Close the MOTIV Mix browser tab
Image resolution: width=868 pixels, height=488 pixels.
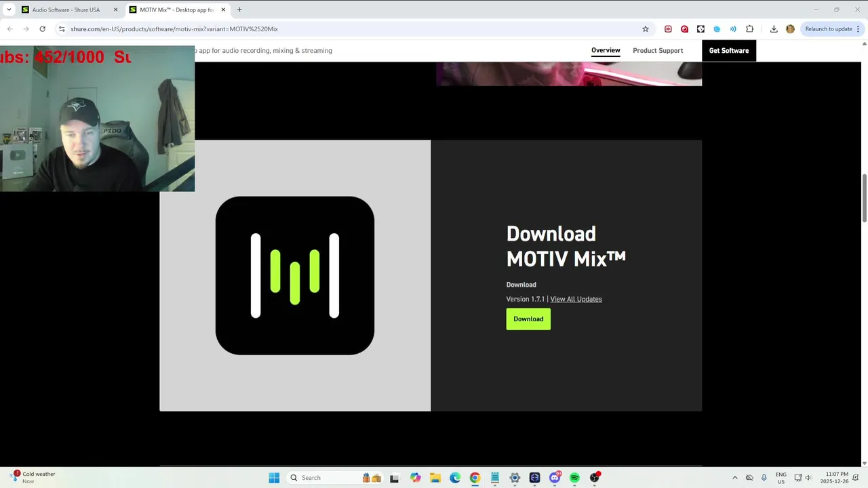click(223, 9)
